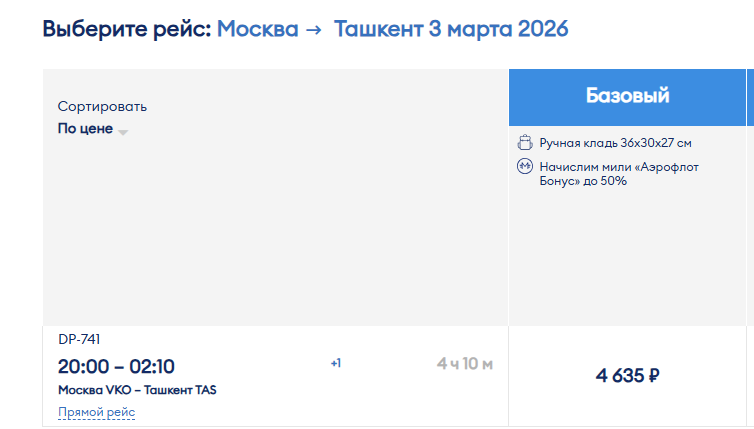
Task: Click the Aeroflot Bonus miles icon
Action: [525, 166]
